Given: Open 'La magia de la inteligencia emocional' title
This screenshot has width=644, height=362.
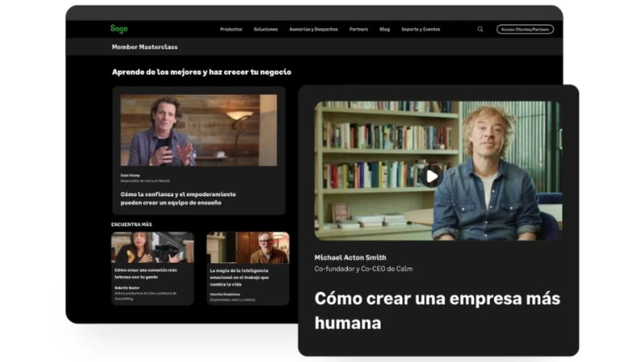Looking at the screenshot, I should pyautogui.click(x=239, y=277).
